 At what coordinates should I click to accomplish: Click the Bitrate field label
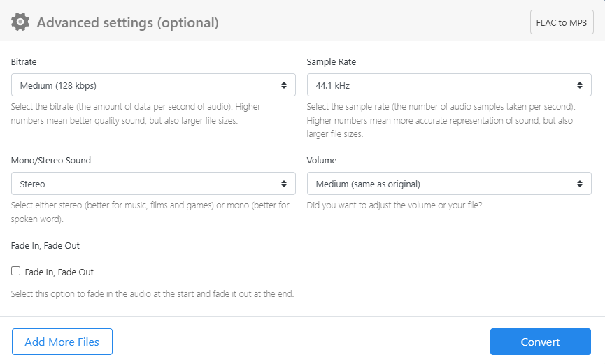click(24, 62)
